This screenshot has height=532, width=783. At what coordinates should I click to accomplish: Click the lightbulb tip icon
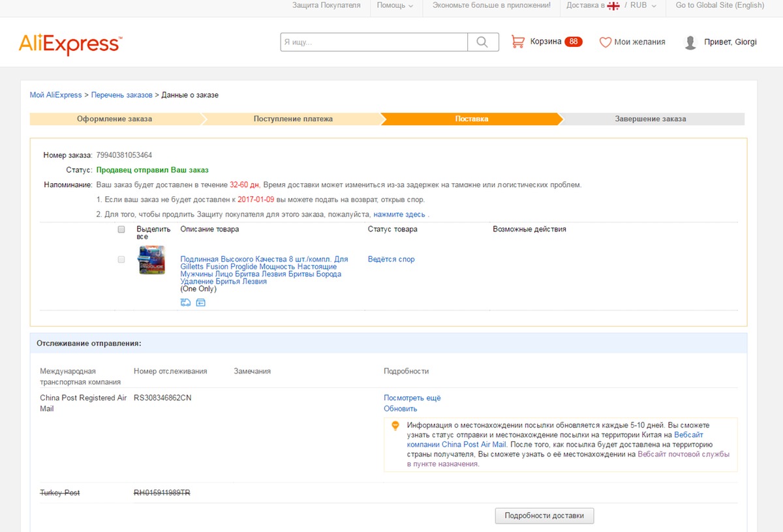tap(395, 426)
